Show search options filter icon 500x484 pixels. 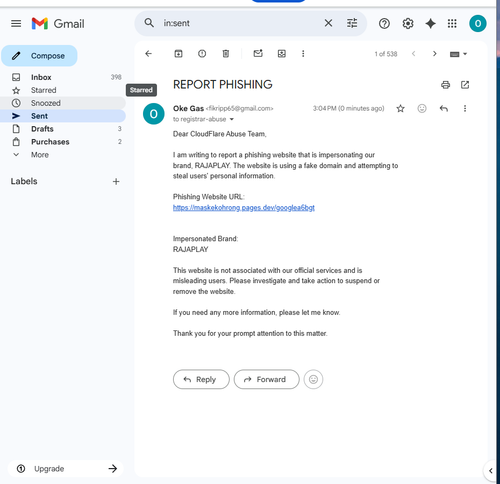352,23
